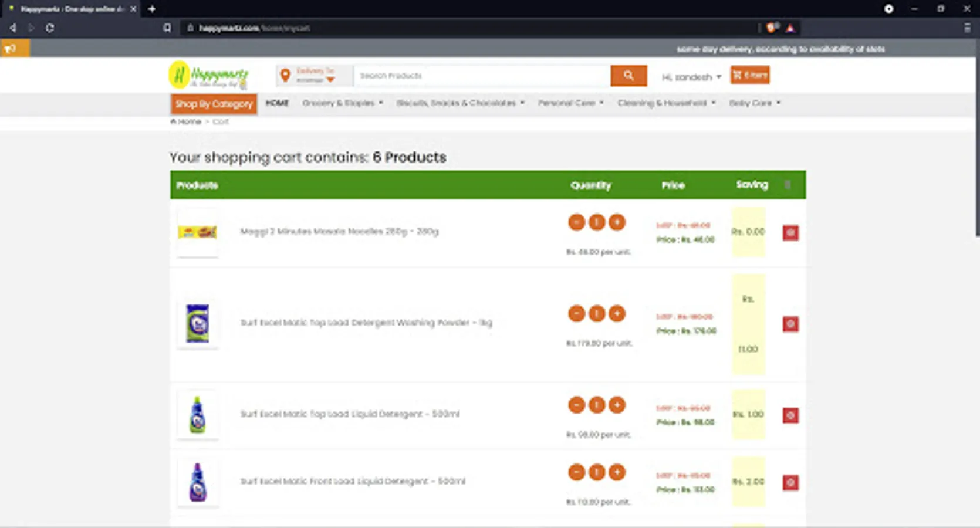Go back in browser history

click(x=13, y=28)
